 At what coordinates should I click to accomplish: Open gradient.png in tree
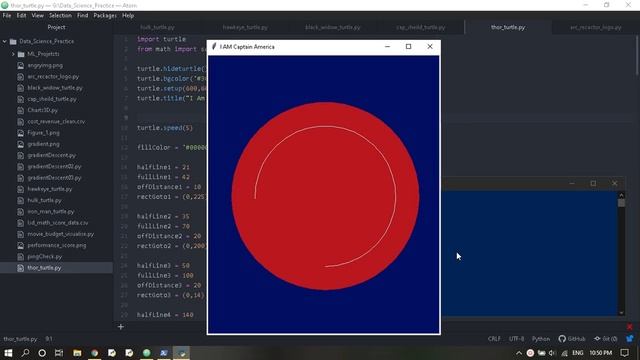(43, 144)
